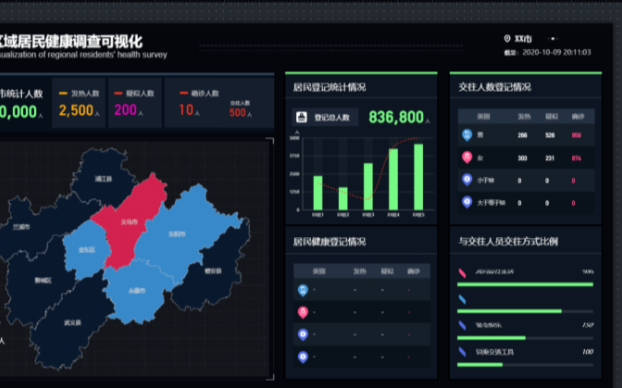The height and width of the screenshot is (388, 622).
Task: Click the 登记总人数 label
Action: [332, 117]
